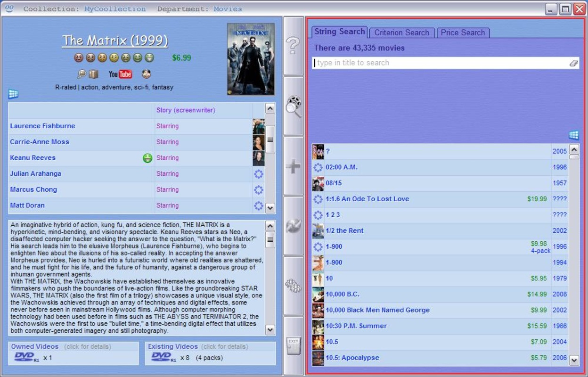Click the green smiley next to Keanu Reeves

tap(147, 158)
